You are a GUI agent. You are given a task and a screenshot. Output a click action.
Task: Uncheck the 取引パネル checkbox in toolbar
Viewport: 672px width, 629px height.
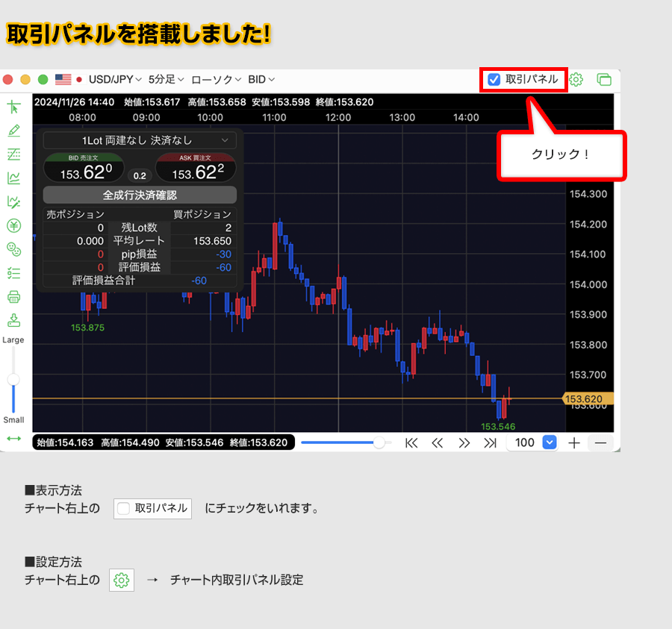point(494,80)
